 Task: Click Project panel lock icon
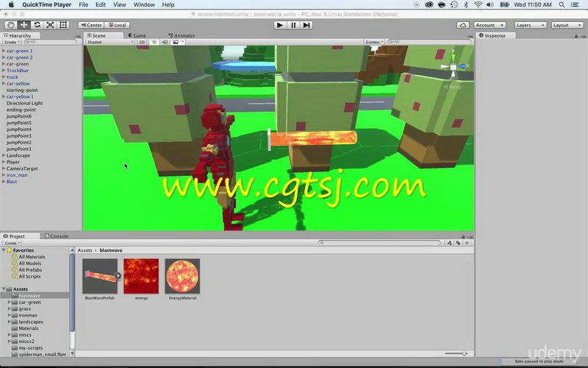point(463,236)
